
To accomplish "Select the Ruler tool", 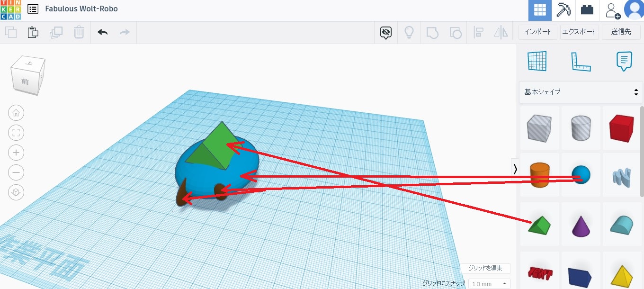I will (x=581, y=61).
